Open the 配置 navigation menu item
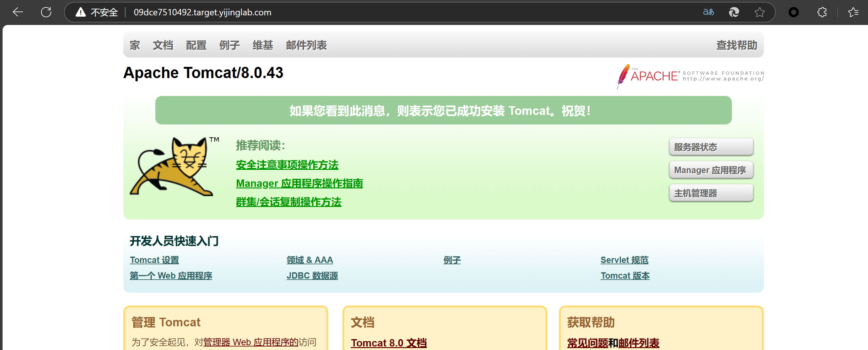Image resolution: width=868 pixels, height=350 pixels. click(196, 45)
